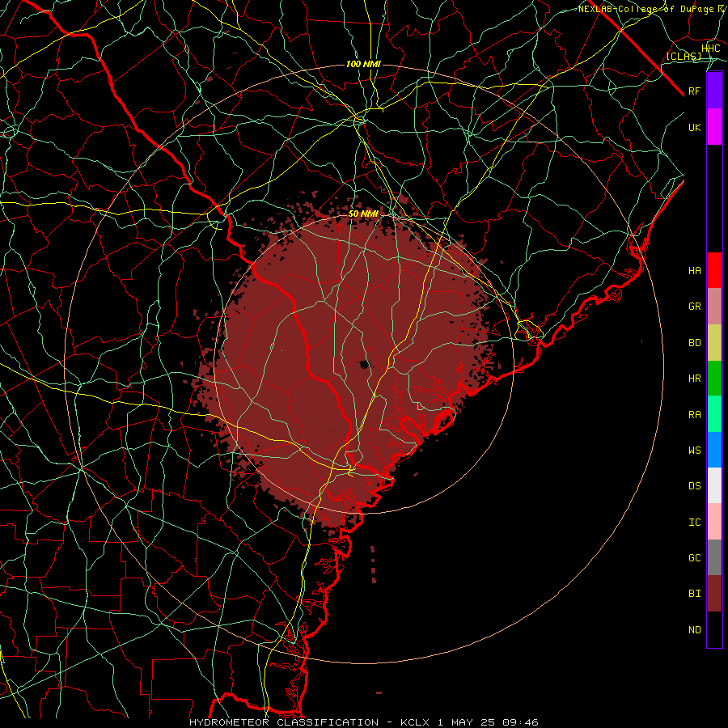
Task: Click the HR legend label
Action: pyautogui.click(x=694, y=379)
